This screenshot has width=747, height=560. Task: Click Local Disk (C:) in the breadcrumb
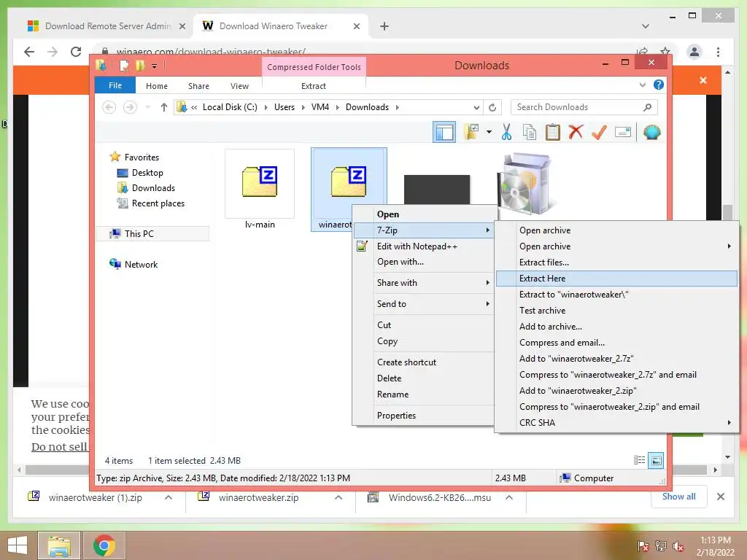[230, 107]
